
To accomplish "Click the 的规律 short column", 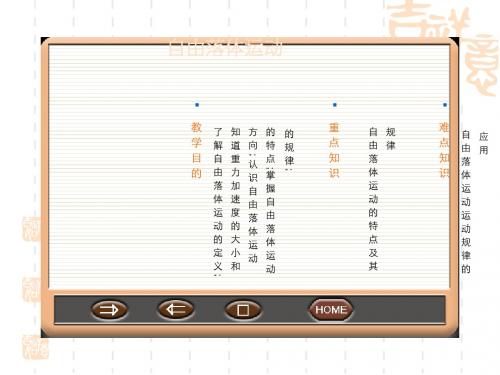I will (289, 150).
